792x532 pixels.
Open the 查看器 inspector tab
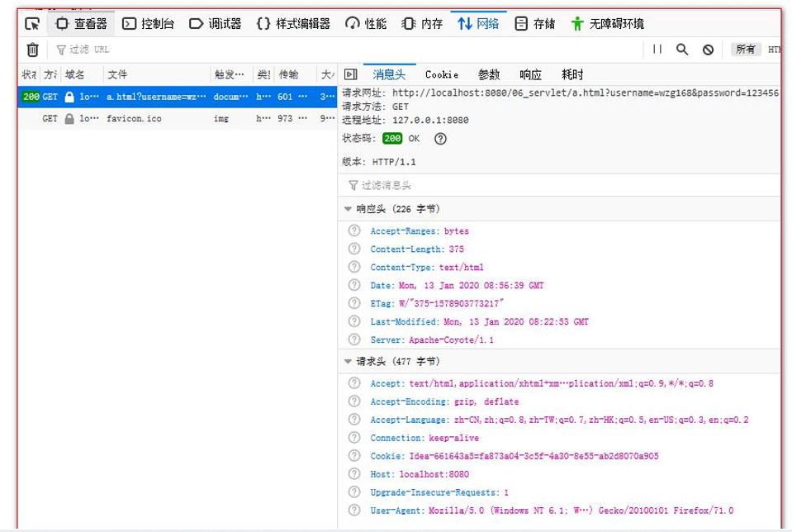click(x=81, y=24)
